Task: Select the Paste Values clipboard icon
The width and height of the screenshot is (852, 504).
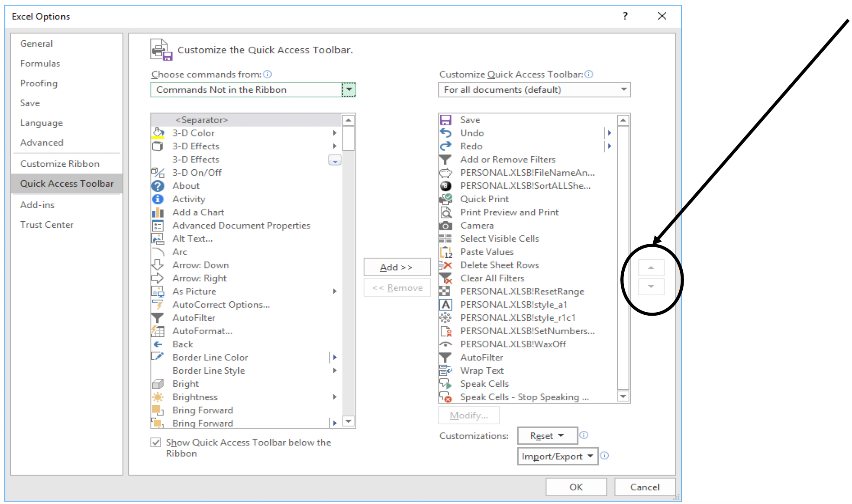Action: click(x=445, y=252)
